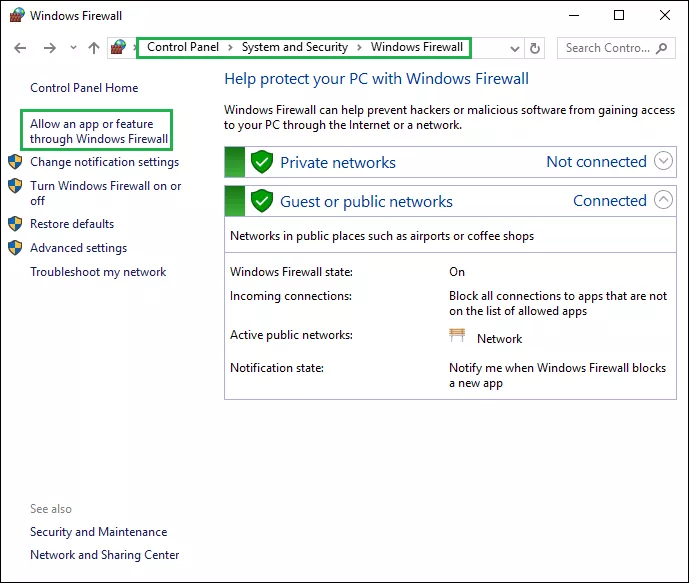The image size is (689, 583).
Task: Click the search magnifier icon
Action: (x=662, y=48)
